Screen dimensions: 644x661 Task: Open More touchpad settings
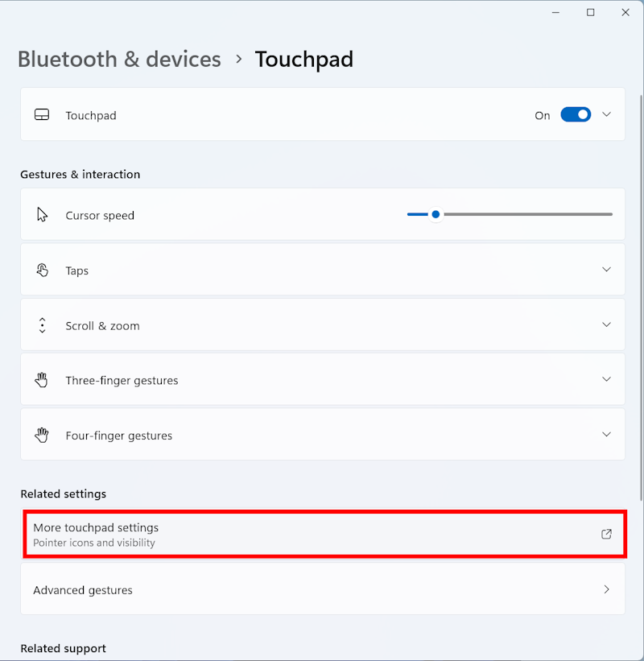(x=324, y=534)
